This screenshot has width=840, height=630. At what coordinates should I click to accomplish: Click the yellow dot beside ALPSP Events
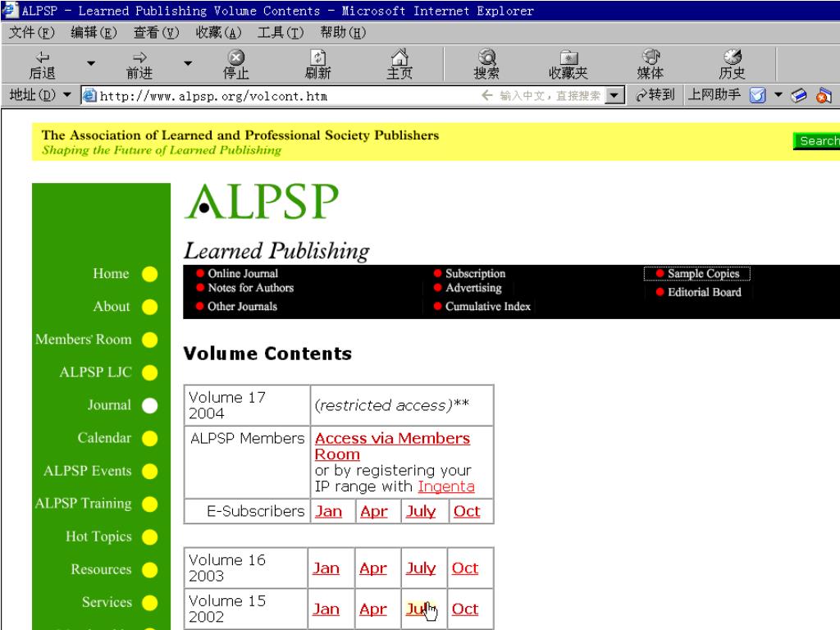pyautogui.click(x=149, y=471)
